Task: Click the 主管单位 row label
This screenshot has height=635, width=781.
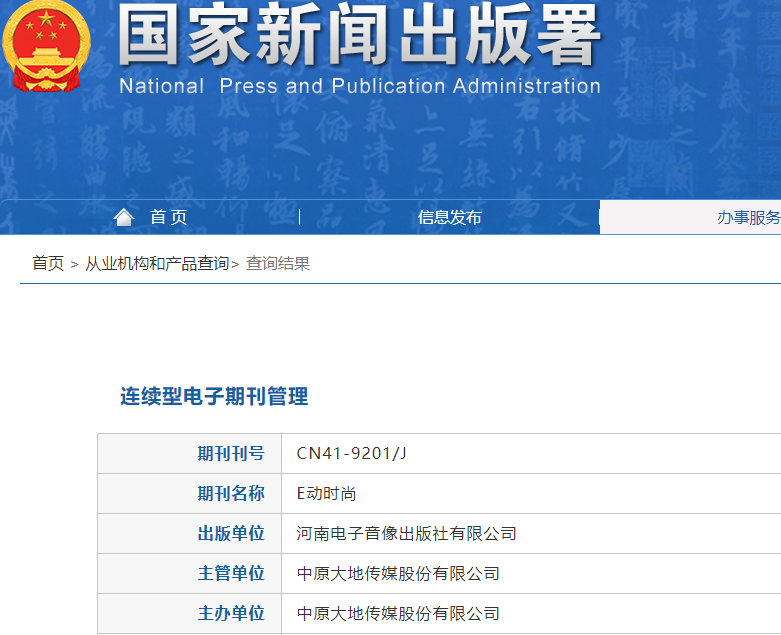Action: [x=231, y=573]
